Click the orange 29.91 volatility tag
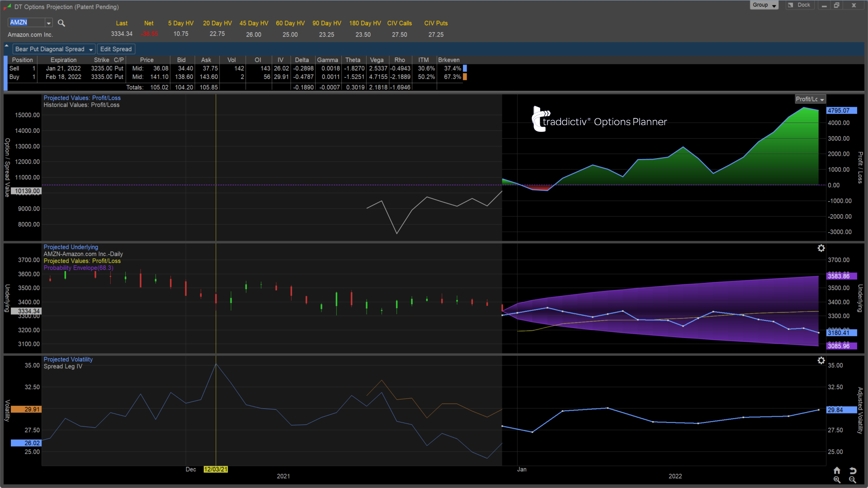The image size is (868, 488). tap(26, 409)
